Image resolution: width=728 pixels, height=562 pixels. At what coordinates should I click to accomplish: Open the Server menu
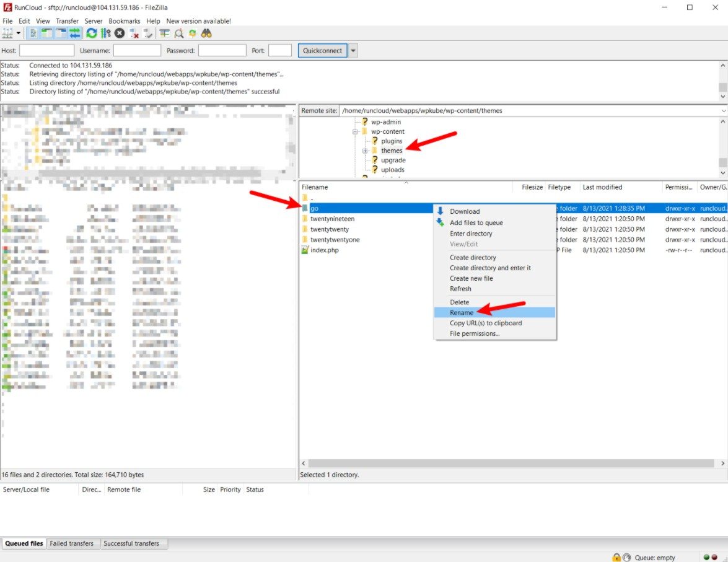94,21
